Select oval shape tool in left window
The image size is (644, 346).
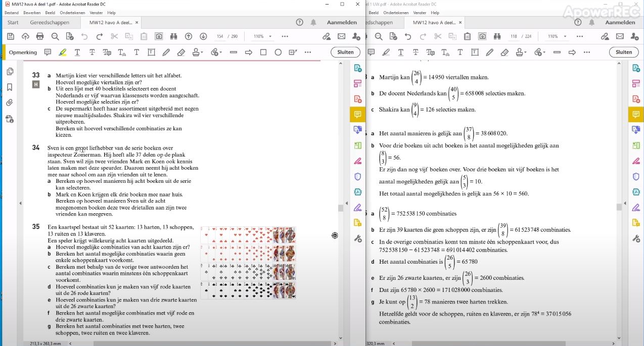[278, 52]
